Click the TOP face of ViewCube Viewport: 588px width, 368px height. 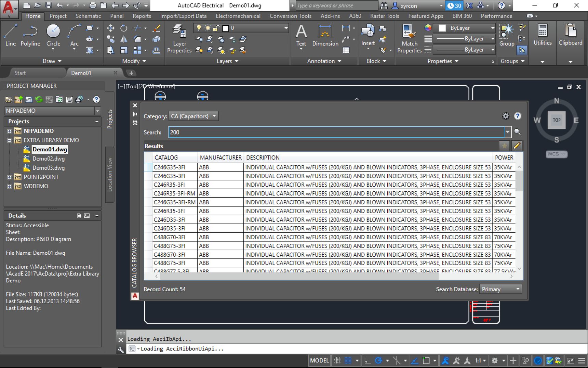pyautogui.click(x=557, y=120)
